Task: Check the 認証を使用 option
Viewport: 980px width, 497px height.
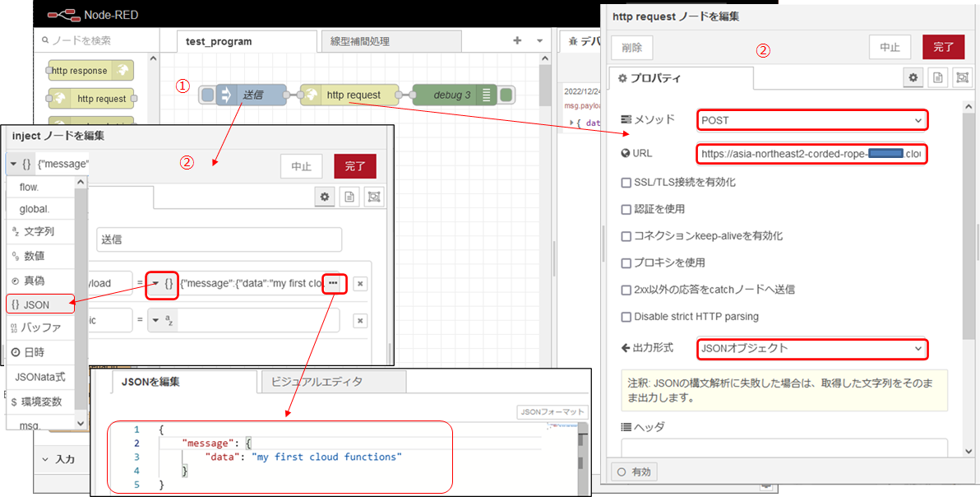Action: [x=626, y=209]
